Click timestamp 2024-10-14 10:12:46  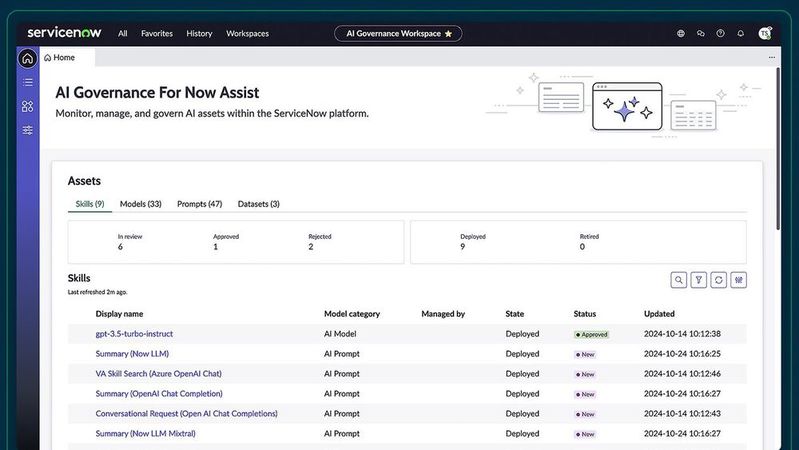coord(682,374)
